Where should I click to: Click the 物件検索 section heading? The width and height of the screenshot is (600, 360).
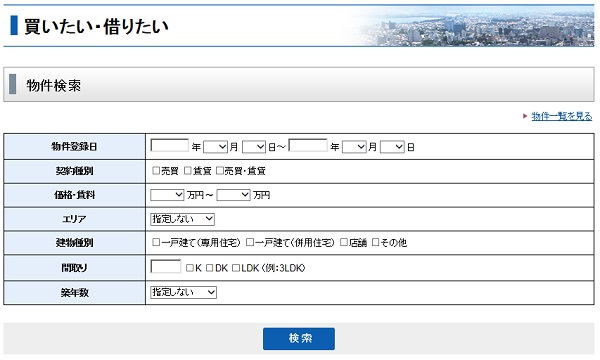(x=54, y=85)
